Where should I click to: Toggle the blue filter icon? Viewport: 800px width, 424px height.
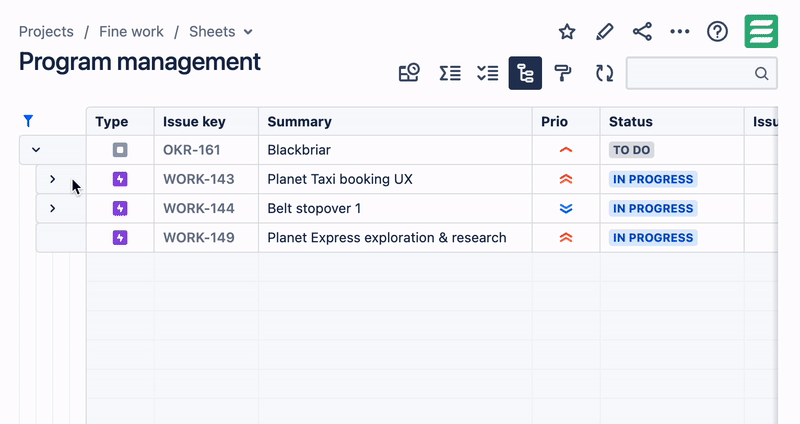[28, 121]
